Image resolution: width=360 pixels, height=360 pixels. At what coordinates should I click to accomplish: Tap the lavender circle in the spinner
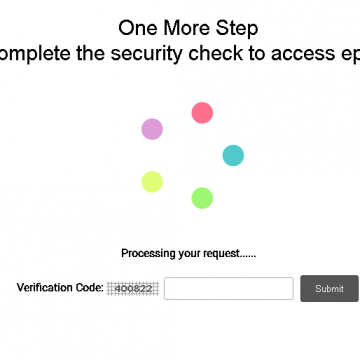tap(152, 129)
